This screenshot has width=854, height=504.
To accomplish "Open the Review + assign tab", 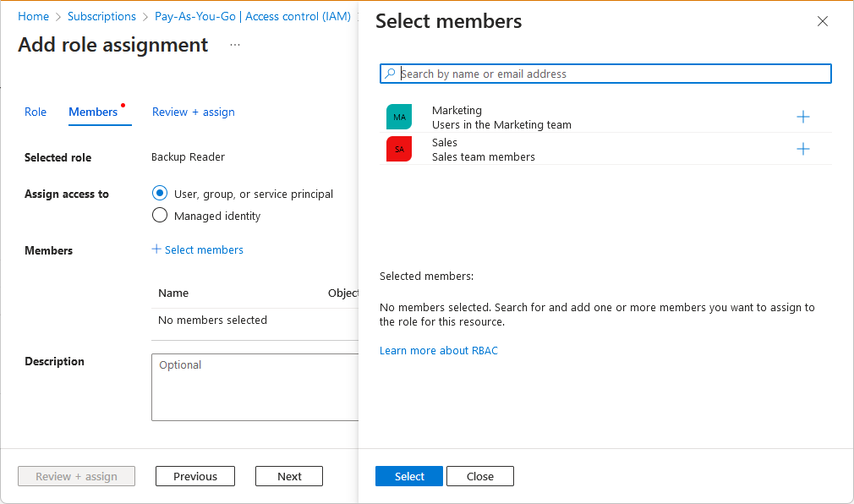I will (194, 112).
